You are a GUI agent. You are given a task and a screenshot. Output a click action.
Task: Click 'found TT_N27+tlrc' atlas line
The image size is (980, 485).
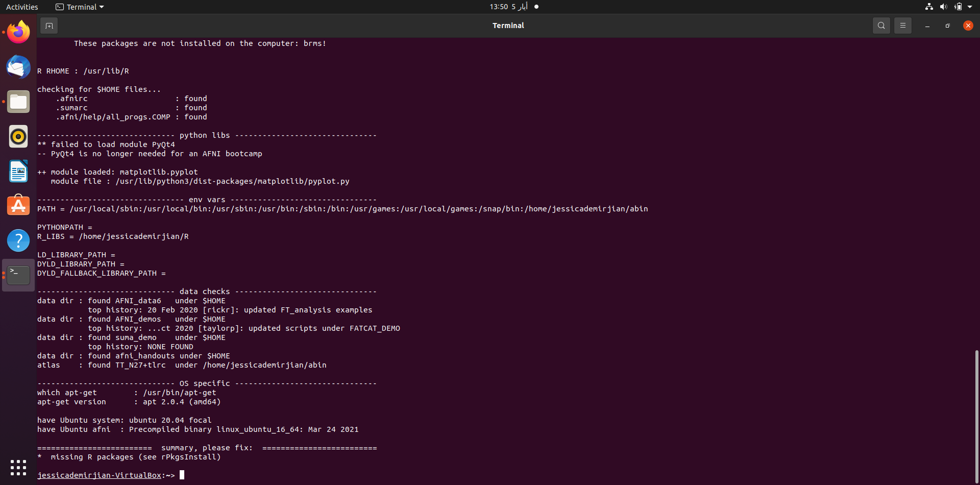pos(182,365)
